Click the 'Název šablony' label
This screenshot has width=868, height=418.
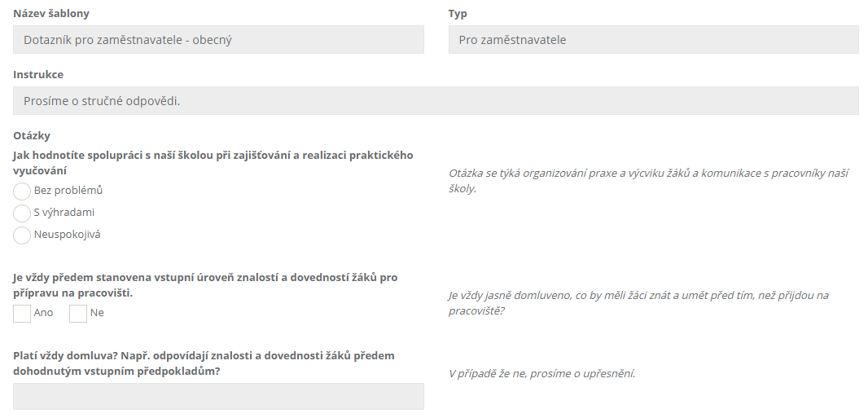pos(51,14)
